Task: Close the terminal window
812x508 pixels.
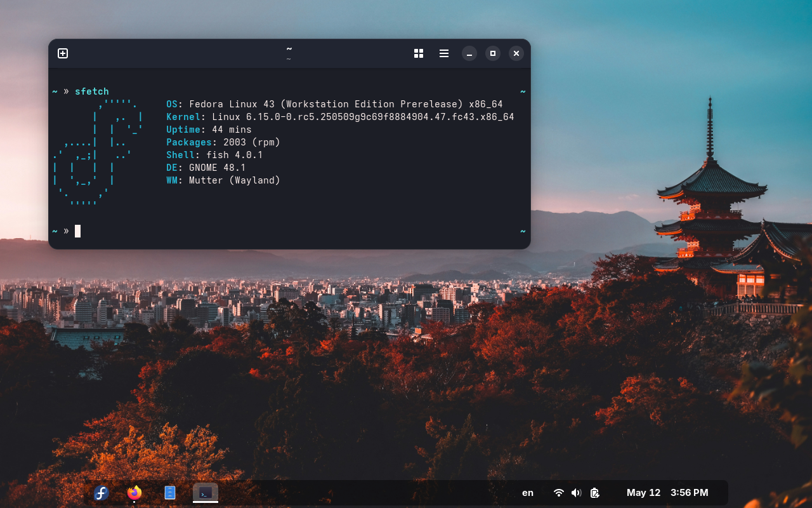Action: coord(516,53)
